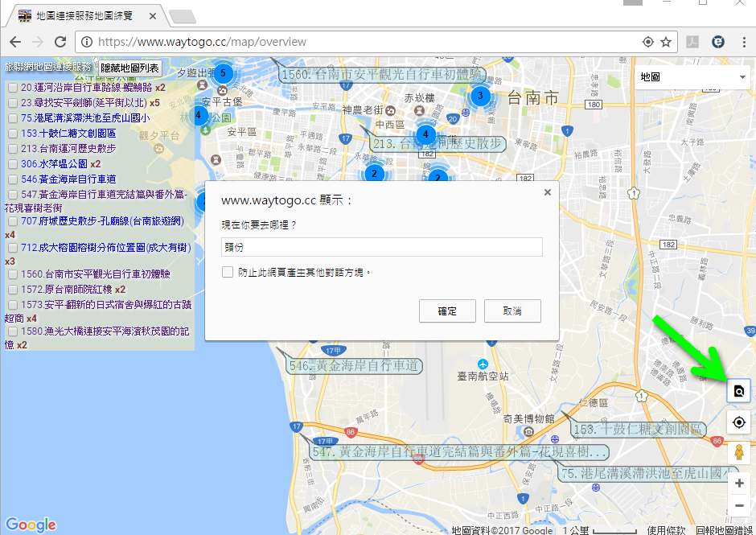Click the PDF extension icon
Image resolution: width=756 pixels, height=535 pixels.
(x=692, y=42)
